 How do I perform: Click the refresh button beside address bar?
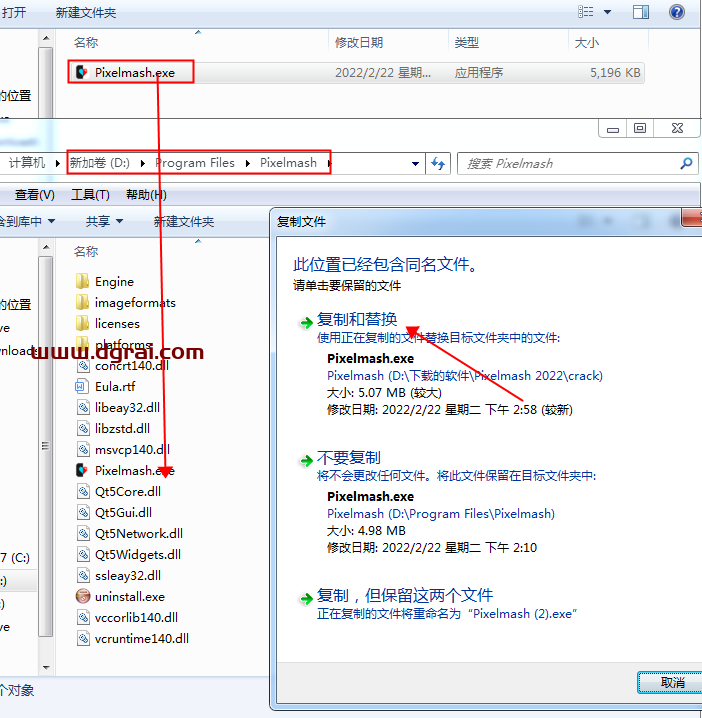[x=438, y=163]
